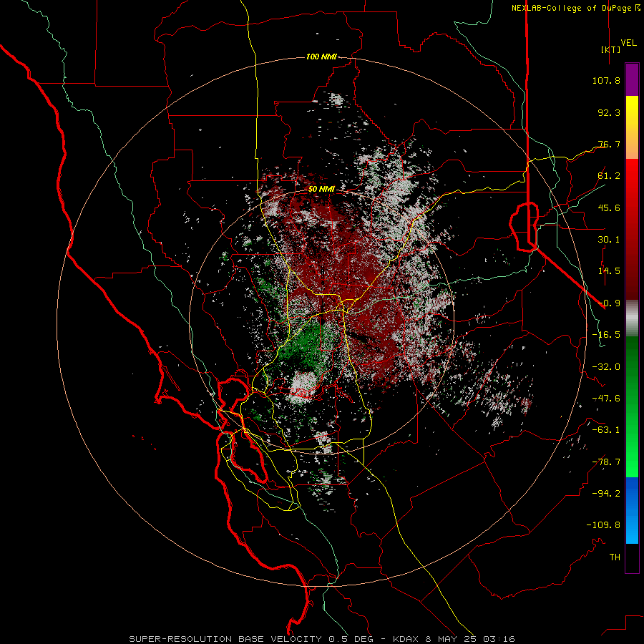Click the 14.5 legend value
Image resolution: width=644 pixels, height=644 pixels.
pyautogui.click(x=609, y=271)
